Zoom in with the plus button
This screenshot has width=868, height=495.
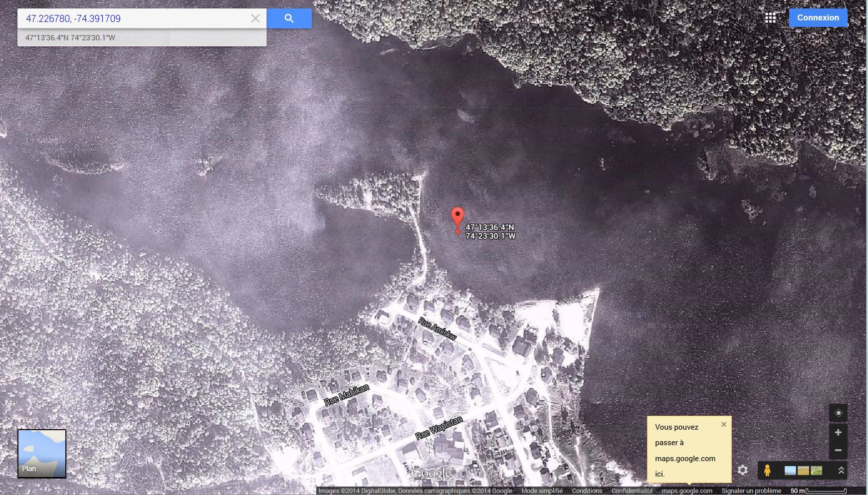[x=838, y=432]
